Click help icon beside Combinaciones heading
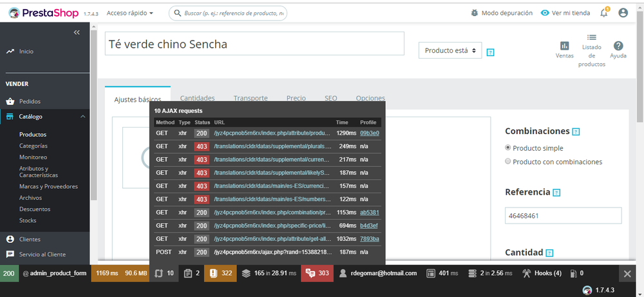 [576, 132]
